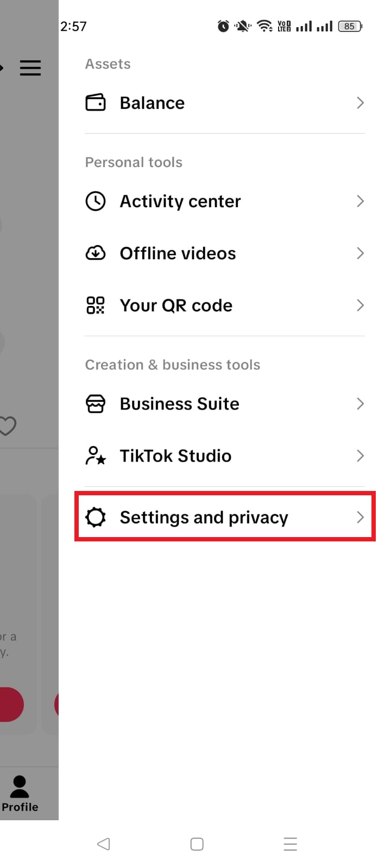Select the TikTok Studio creator icon

pyautogui.click(x=96, y=456)
